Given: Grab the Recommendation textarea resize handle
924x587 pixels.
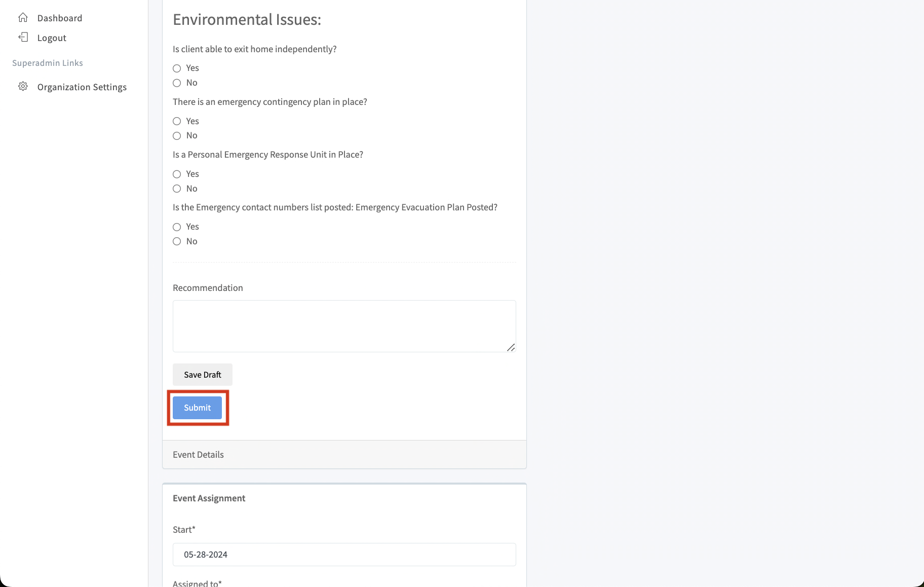Looking at the screenshot, I should (x=511, y=347).
